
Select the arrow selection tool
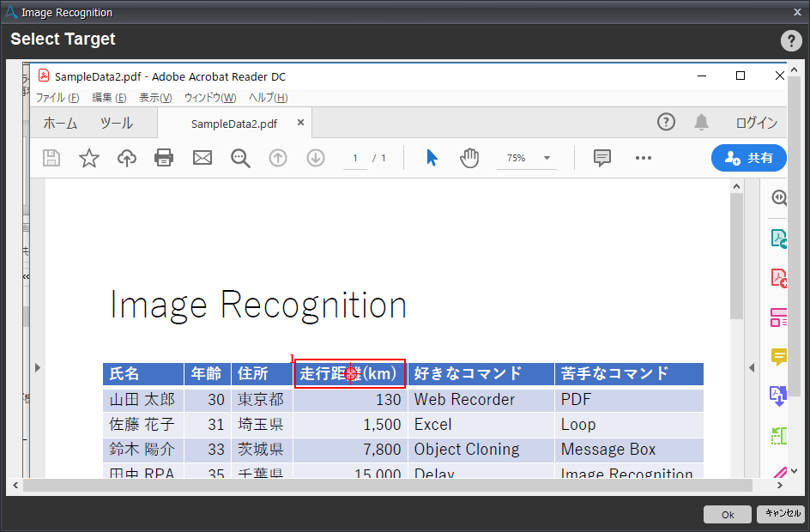pyautogui.click(x=432, y=158)
